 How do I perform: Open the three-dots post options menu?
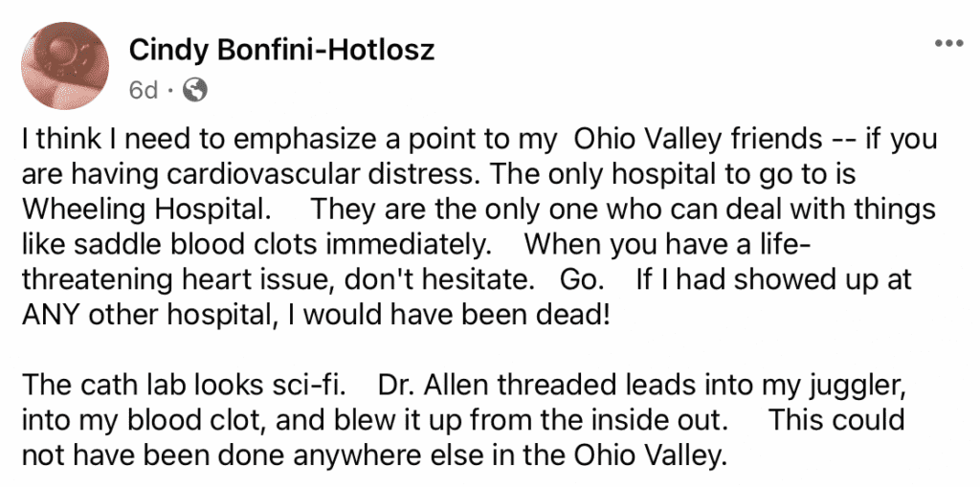coord(950,44)
